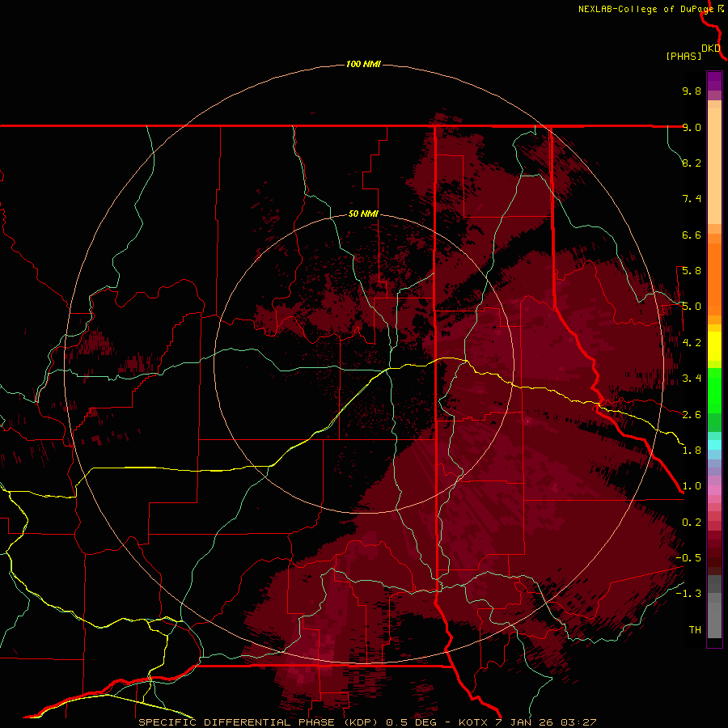The width and height of the screenshot is (728, 728).
Task: Click the TH label on color scale
Action: [695, 630]
